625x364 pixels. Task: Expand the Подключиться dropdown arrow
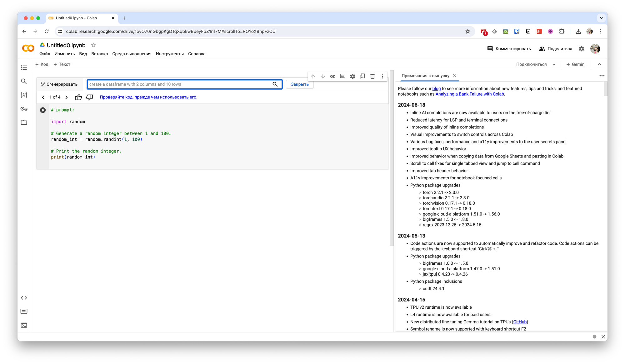554,64
